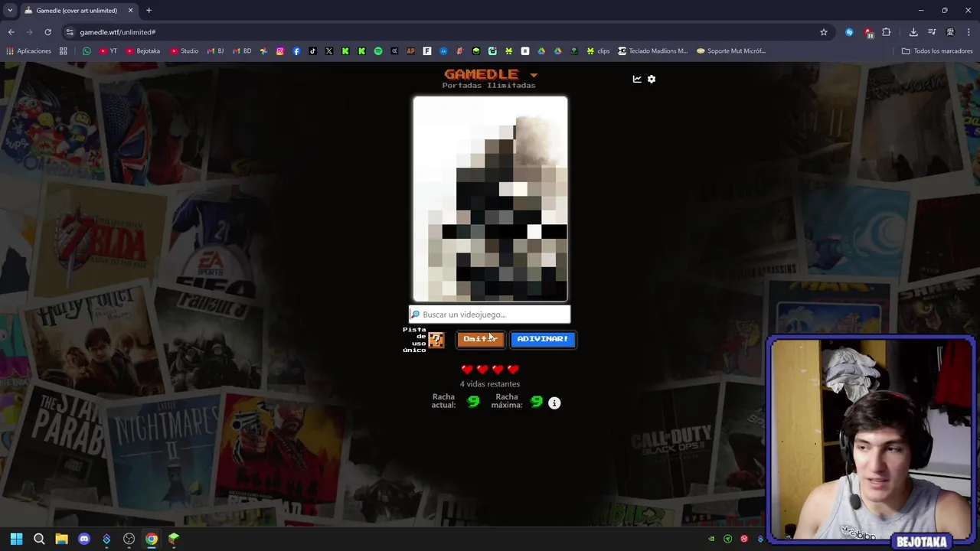Click the gamedle.wtf address bar URL

(117, 32)
